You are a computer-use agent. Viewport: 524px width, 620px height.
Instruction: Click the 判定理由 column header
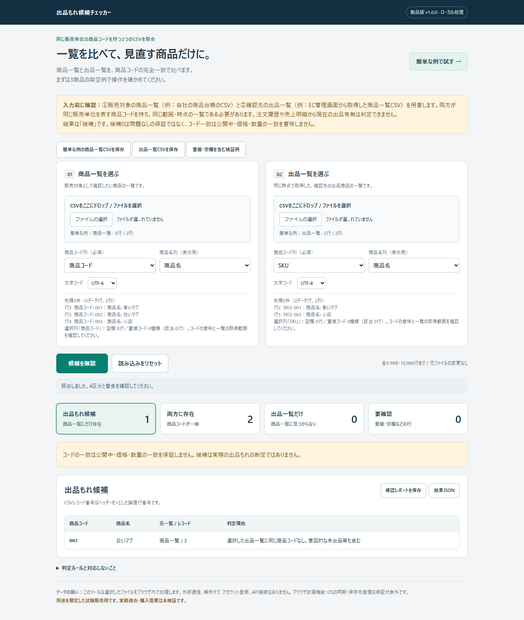point(236,524)
